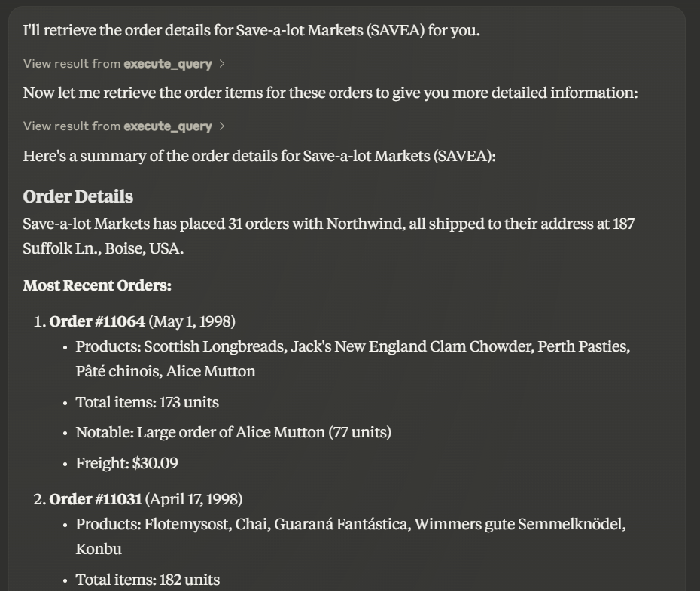Click the "(April 17, 1998)" order date
The image size is (700, 591).
(x=194, y=499)
